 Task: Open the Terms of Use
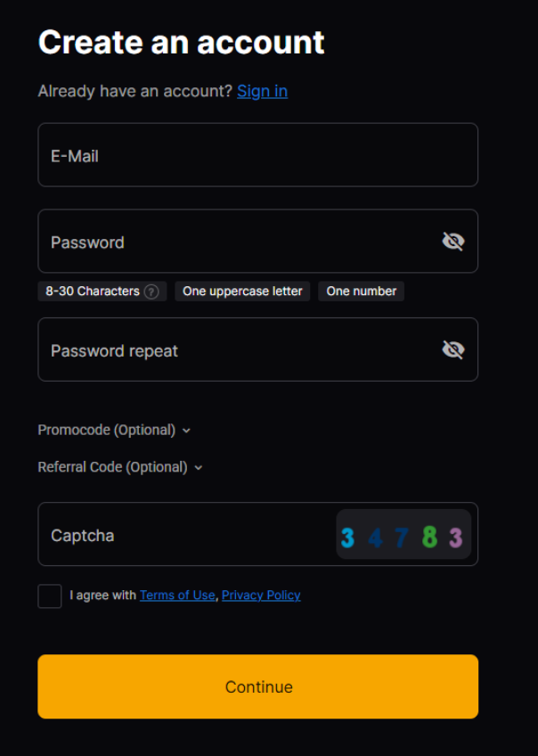(177, 596)
